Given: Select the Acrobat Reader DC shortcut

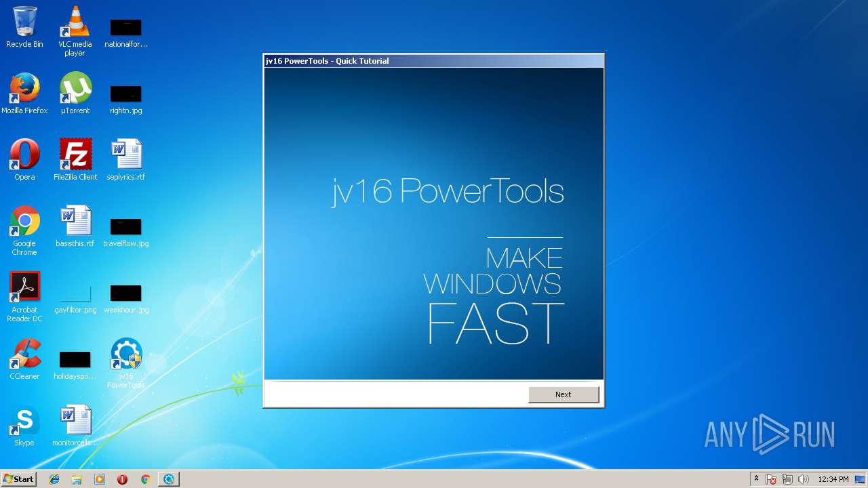Looking at the screenshot, I should [x=24, y=297].
